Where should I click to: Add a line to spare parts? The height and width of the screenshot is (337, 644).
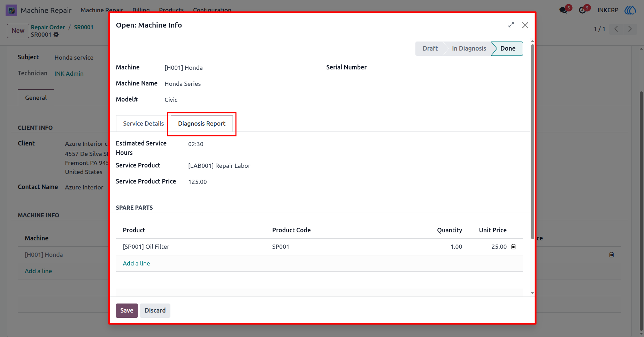(x=136, y=263)
